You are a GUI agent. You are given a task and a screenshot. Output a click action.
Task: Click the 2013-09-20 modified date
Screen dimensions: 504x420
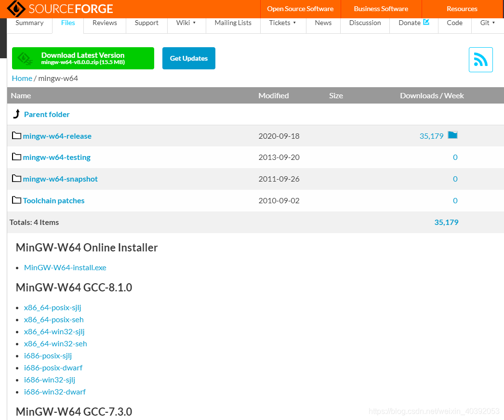click(x=279, y=157)
